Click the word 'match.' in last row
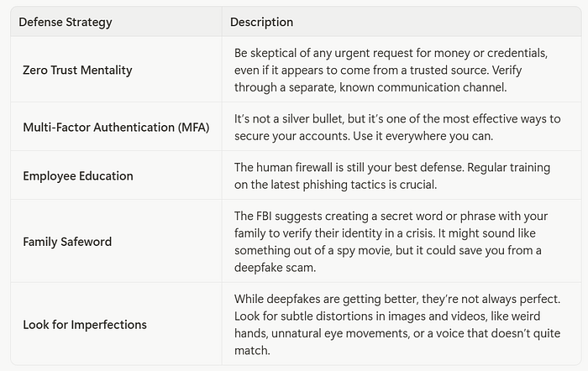 (x=252, y=351)
